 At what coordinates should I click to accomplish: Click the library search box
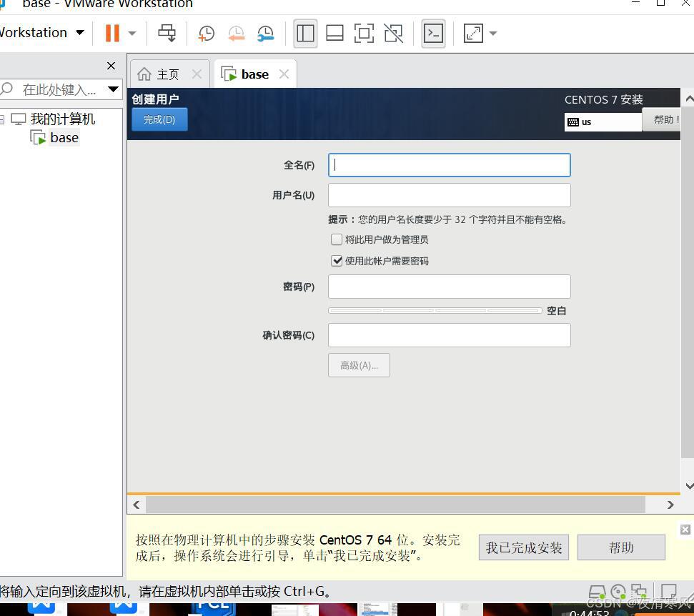[54, 90]
